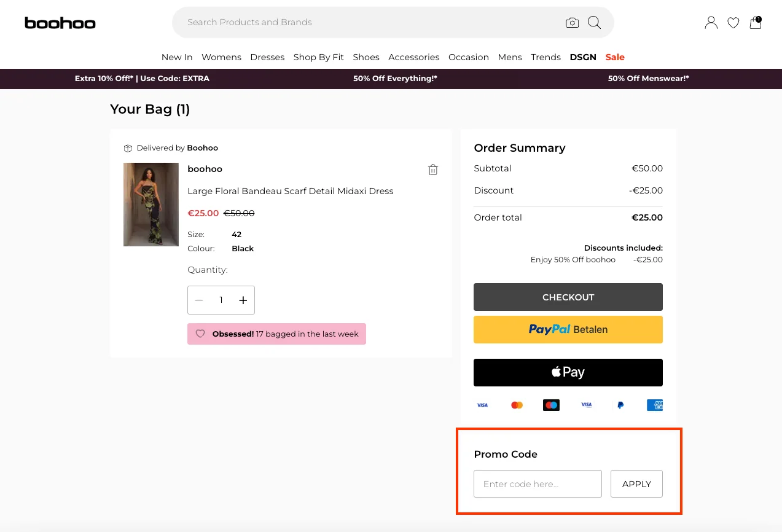Click the search magnifier icon

tap(593, 22)
